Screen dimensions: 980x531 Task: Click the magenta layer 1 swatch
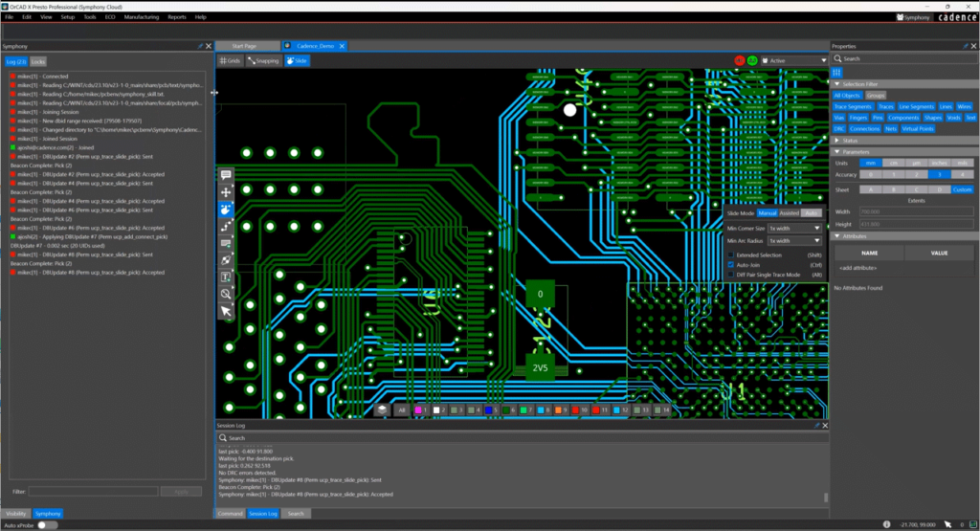pos(418,410)
